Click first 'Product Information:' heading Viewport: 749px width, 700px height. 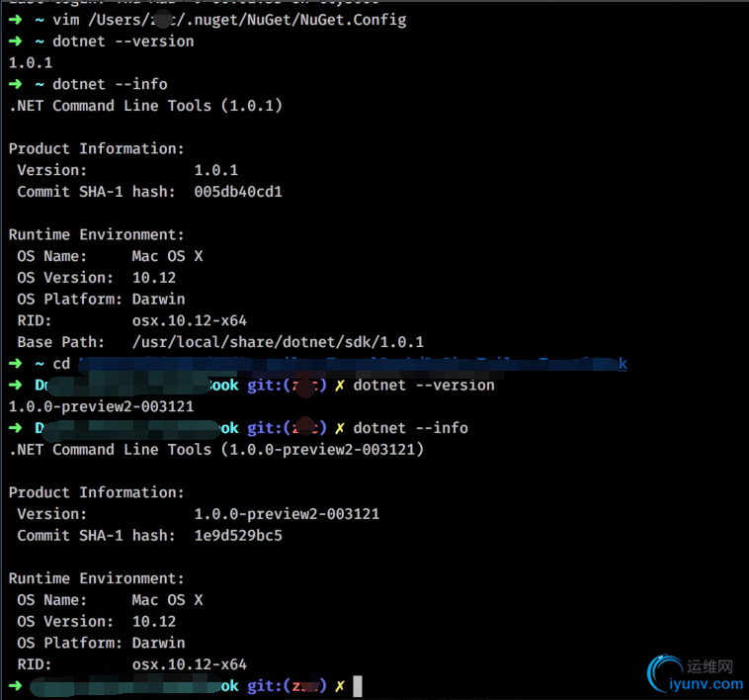pyautogui.click(x=97, y=148)
